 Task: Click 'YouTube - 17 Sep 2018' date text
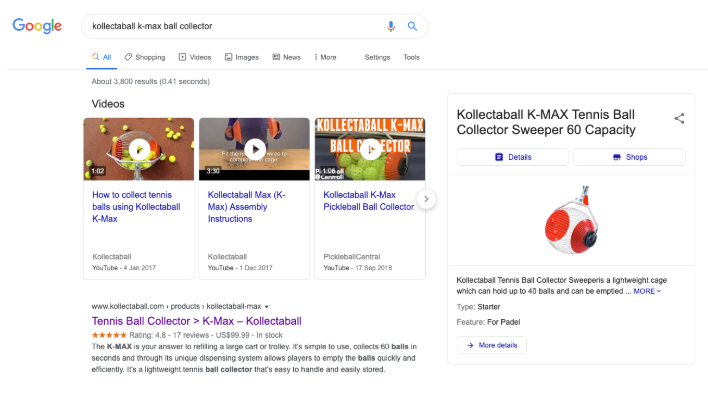[x=357, y=268]
